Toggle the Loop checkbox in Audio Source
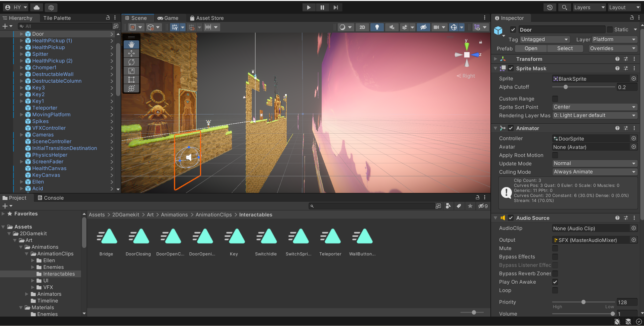This screenshot has width=644, height=326. point(555,290)
